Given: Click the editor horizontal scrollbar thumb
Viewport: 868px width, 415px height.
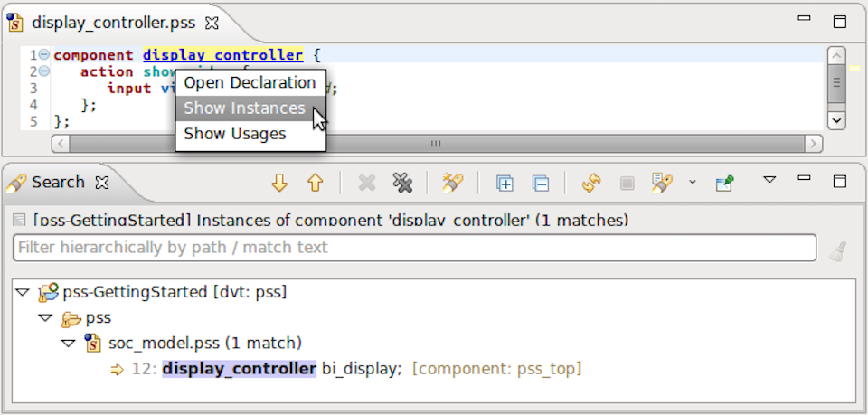Looking at the screenshot, I should [436, 144].
